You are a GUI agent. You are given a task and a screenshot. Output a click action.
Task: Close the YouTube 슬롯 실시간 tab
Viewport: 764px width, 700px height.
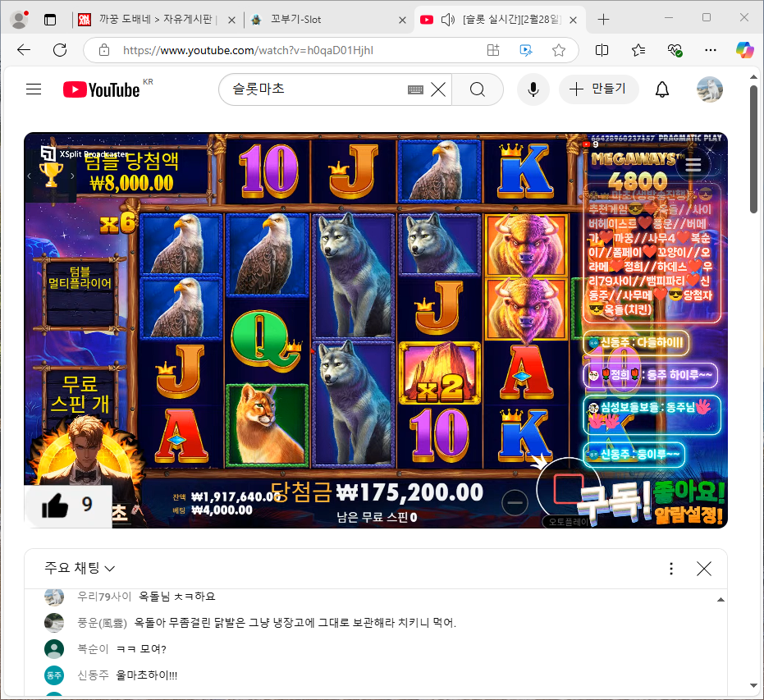click(x=574, y=20)
